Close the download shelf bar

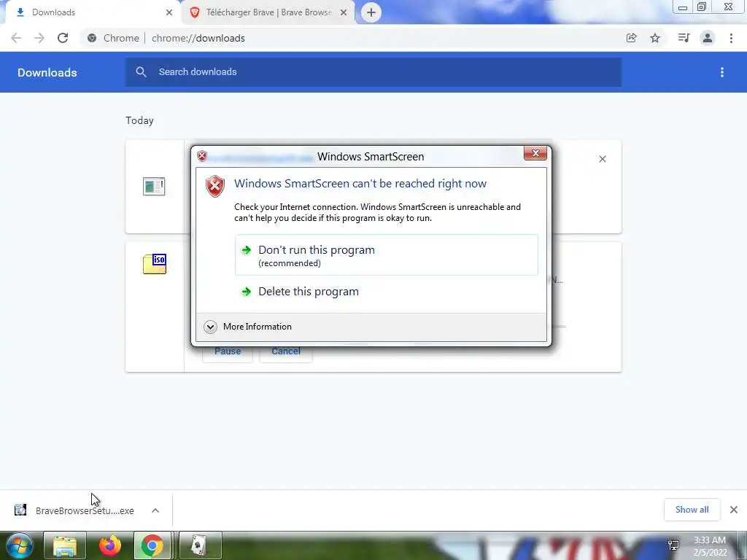[734, 510]
